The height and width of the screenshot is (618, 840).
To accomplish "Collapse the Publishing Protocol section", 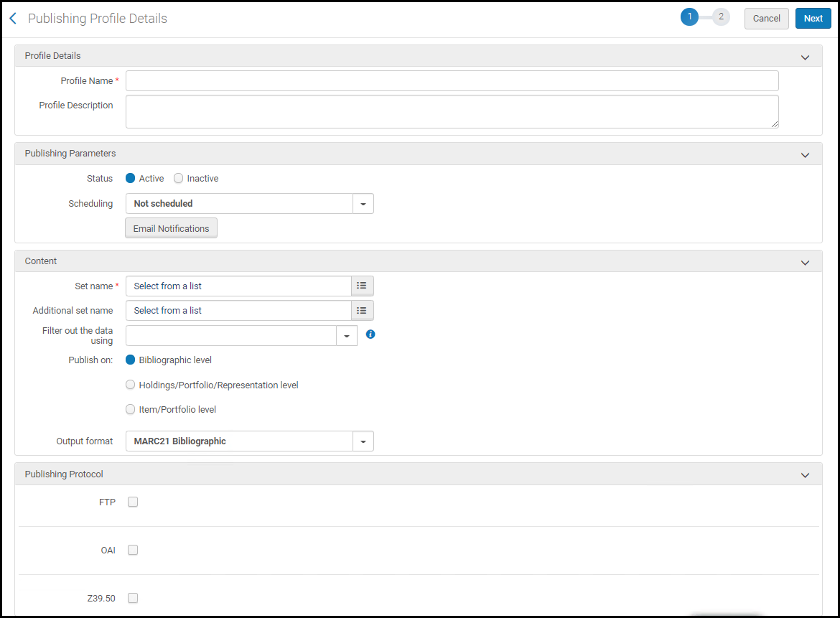I will coord(805,475).
